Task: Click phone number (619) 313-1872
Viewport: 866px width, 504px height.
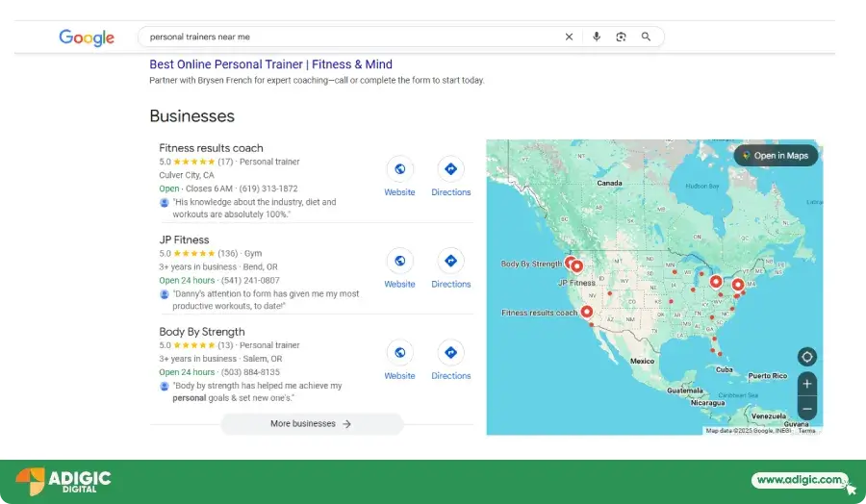Action: click(268, 189)
